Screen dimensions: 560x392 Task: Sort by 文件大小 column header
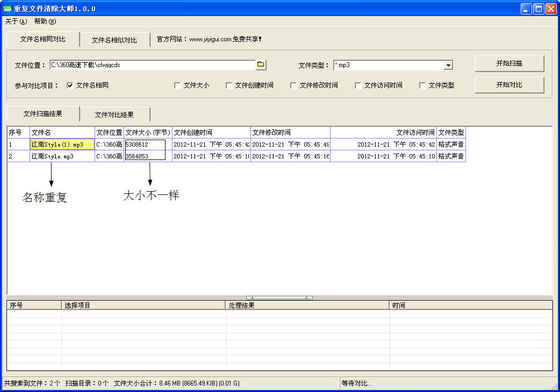148,133
